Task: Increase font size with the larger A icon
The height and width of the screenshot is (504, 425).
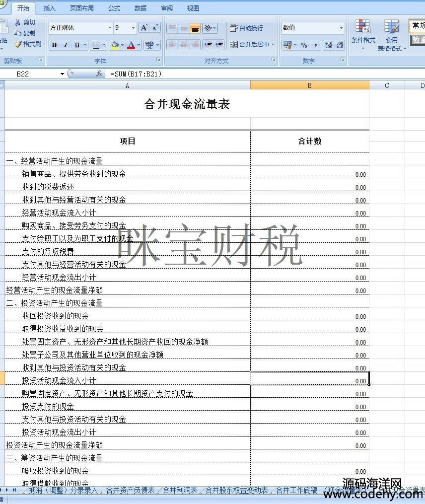Action: pyautogui.click(x=144, y=28)
